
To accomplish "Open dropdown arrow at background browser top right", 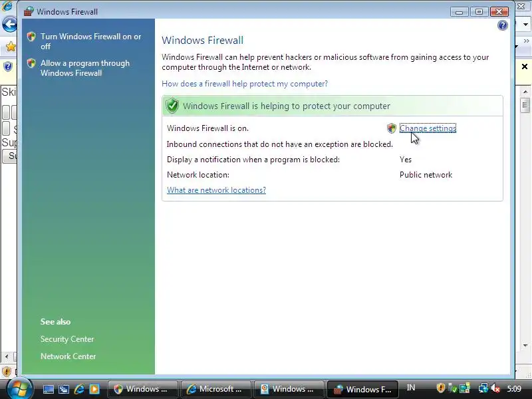I will (x=525, y=25).
